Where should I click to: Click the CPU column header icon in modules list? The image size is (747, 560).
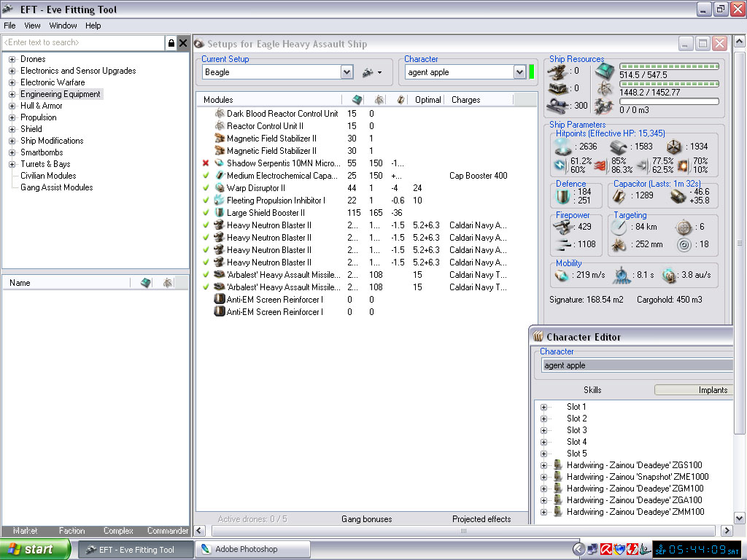(357, 100)
